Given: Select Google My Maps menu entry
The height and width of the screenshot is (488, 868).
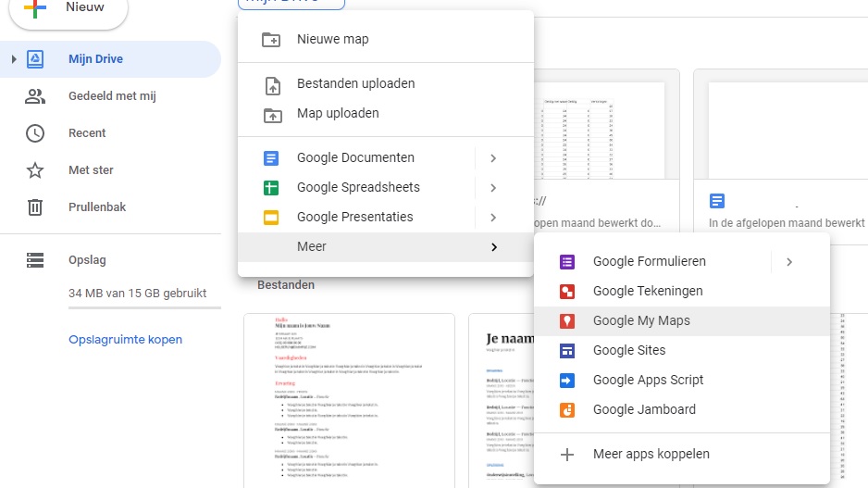Looking at the screenshot, I should click(641, 321).
